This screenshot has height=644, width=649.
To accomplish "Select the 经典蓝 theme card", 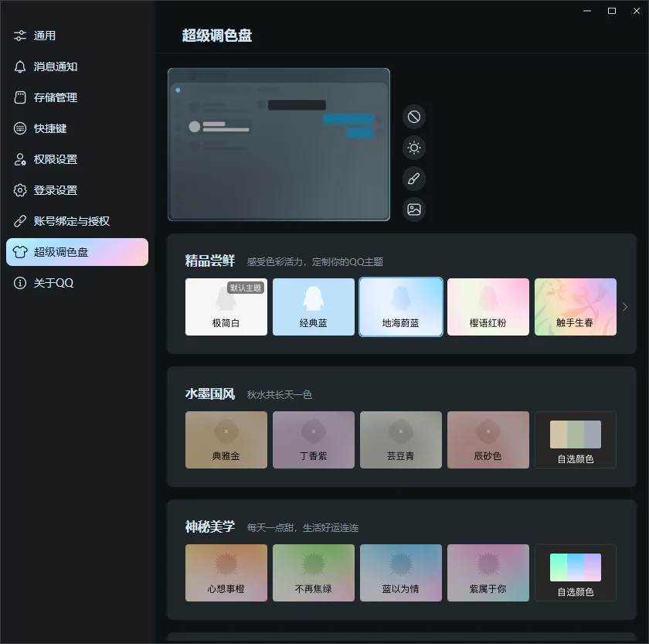I will pos(314,307).
